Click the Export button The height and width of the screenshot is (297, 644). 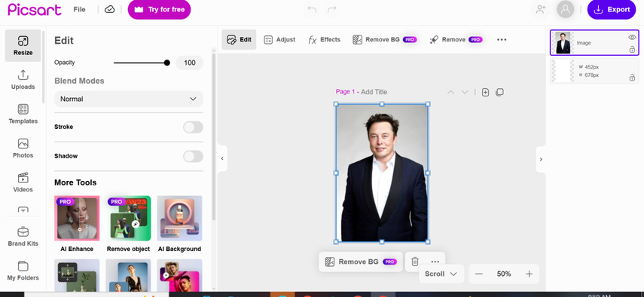pos(612,10)
